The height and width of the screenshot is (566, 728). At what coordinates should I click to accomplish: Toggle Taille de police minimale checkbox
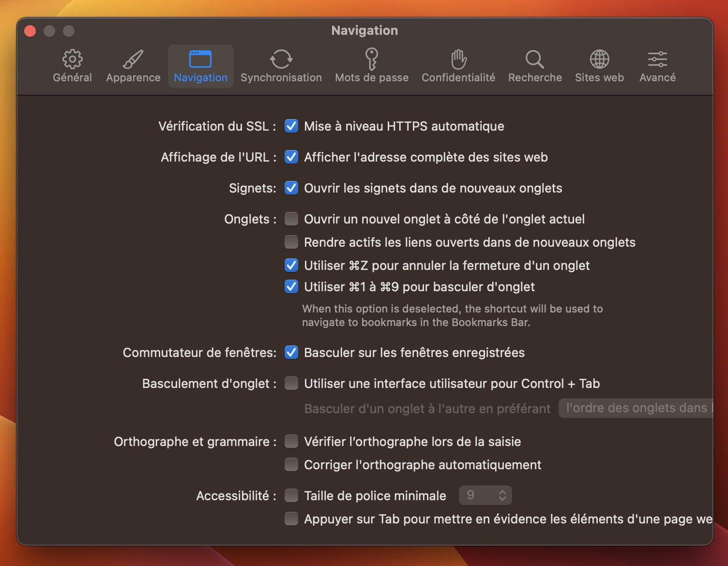tap(291, 496)
